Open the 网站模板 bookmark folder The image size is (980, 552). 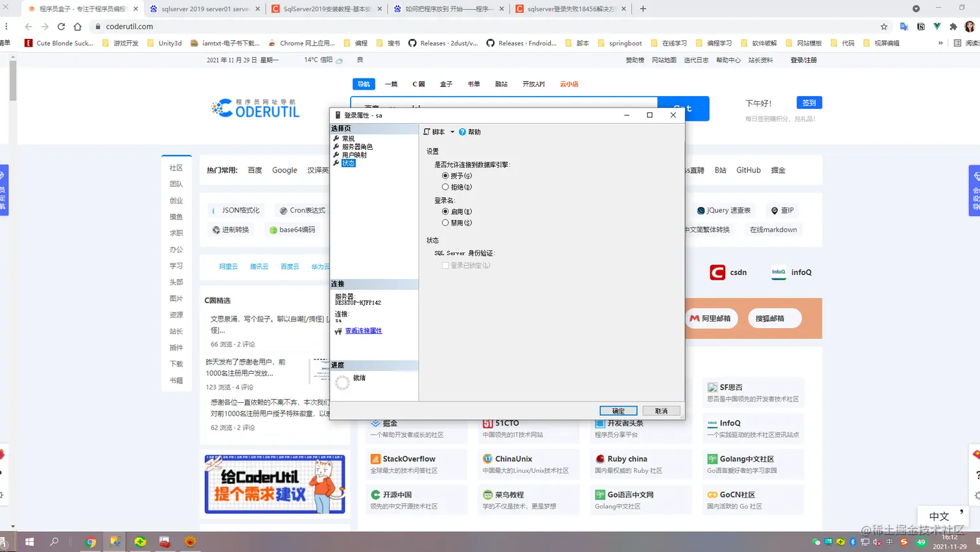click(803, 43)
